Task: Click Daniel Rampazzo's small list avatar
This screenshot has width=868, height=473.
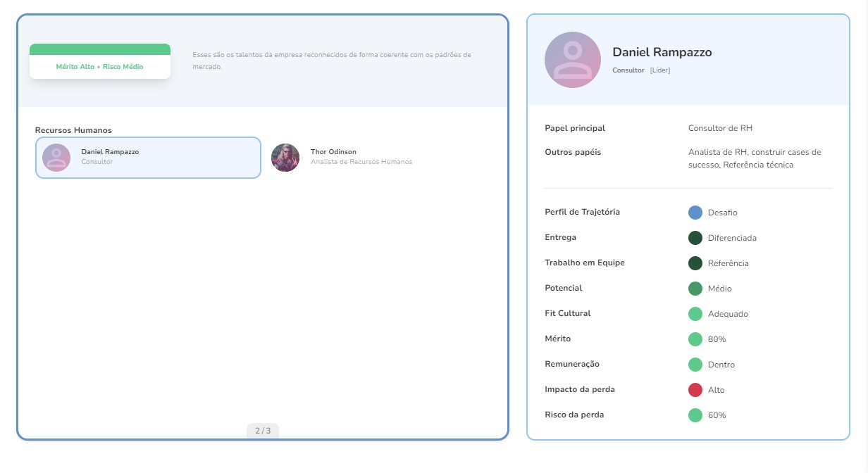Action: tap(56, 158)
